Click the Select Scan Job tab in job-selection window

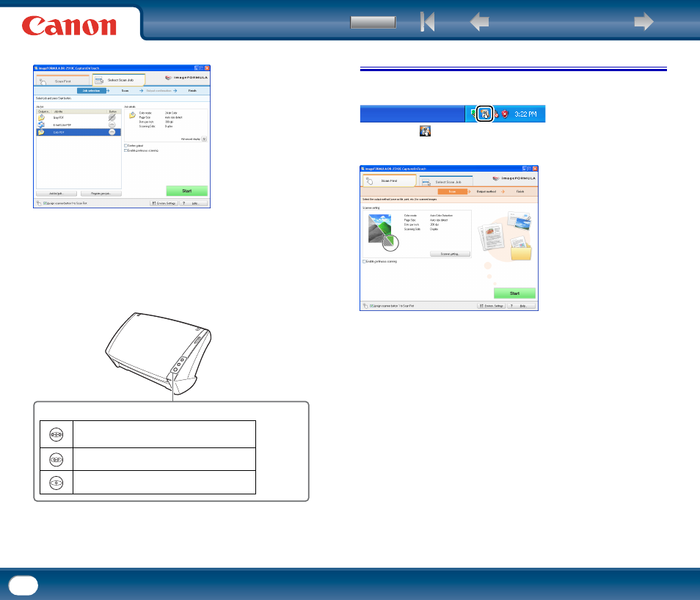tap(119, 80)
